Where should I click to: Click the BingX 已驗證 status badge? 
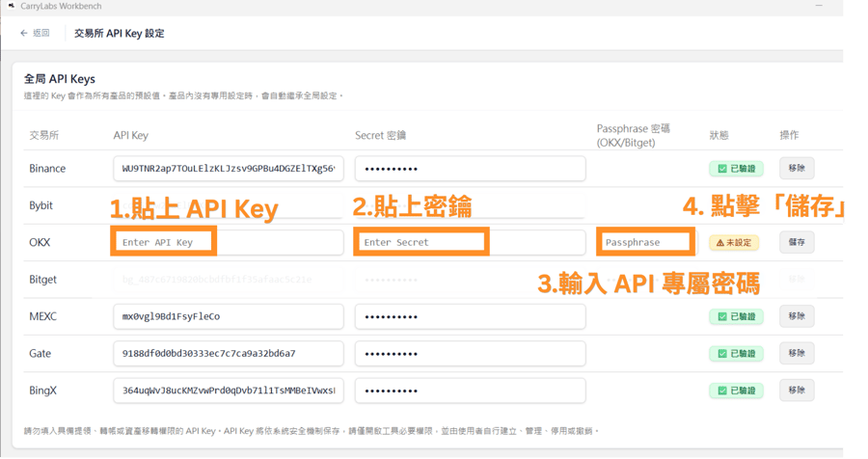pyautogui.click(x=736, y=391)
